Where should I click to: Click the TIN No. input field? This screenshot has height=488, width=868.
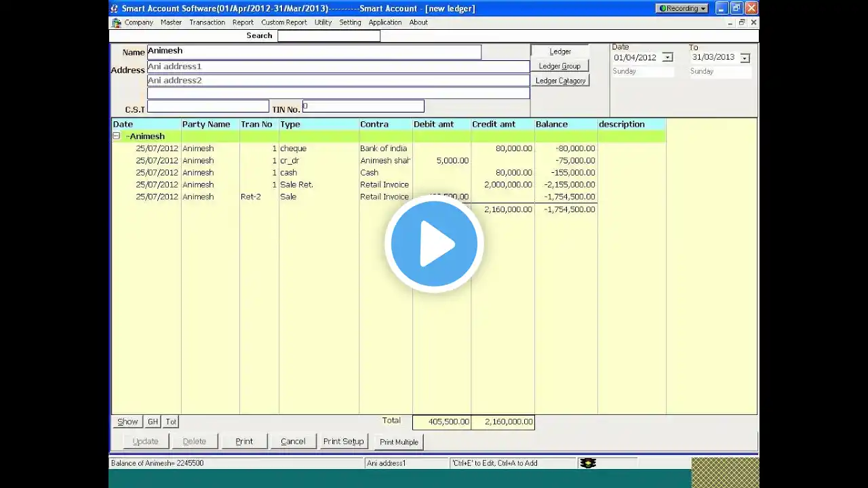tap(363, 106)
